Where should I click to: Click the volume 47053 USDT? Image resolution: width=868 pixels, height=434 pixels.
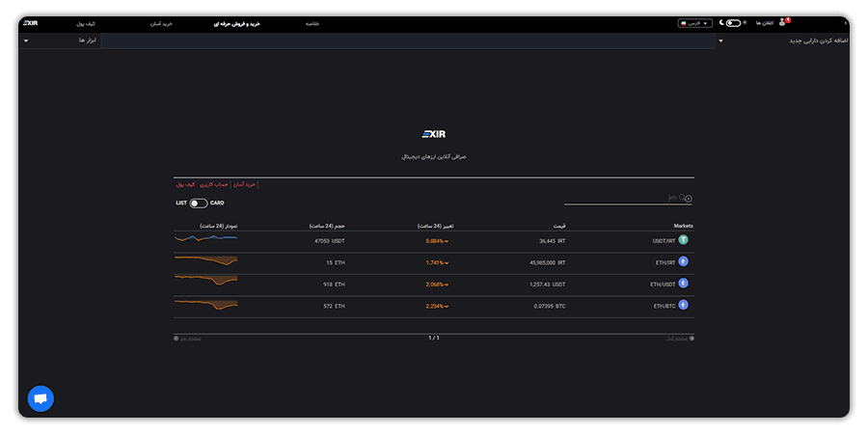click(330, 241)
